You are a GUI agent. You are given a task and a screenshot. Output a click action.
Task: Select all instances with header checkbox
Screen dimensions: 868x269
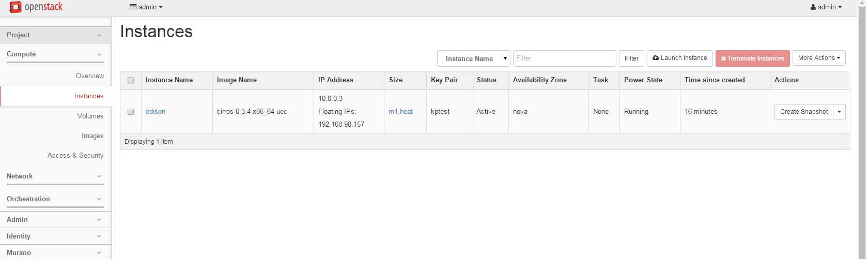coord(131,80)
